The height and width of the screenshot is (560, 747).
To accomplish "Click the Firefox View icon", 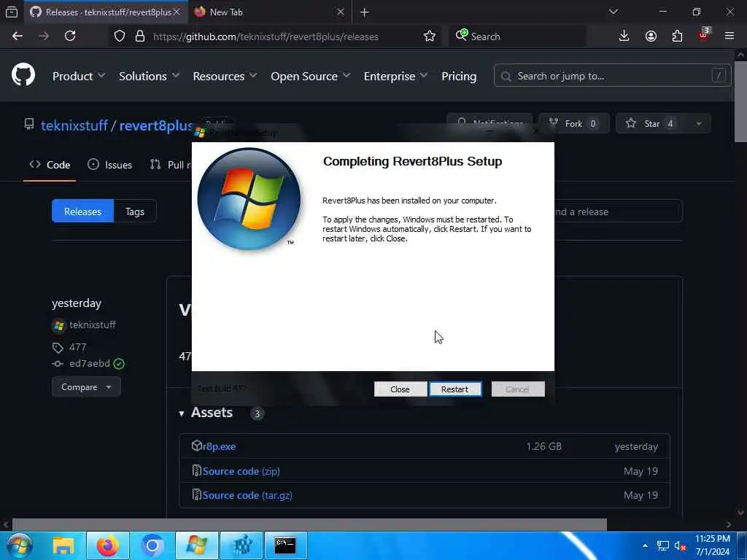I will [x=12, y=12].
